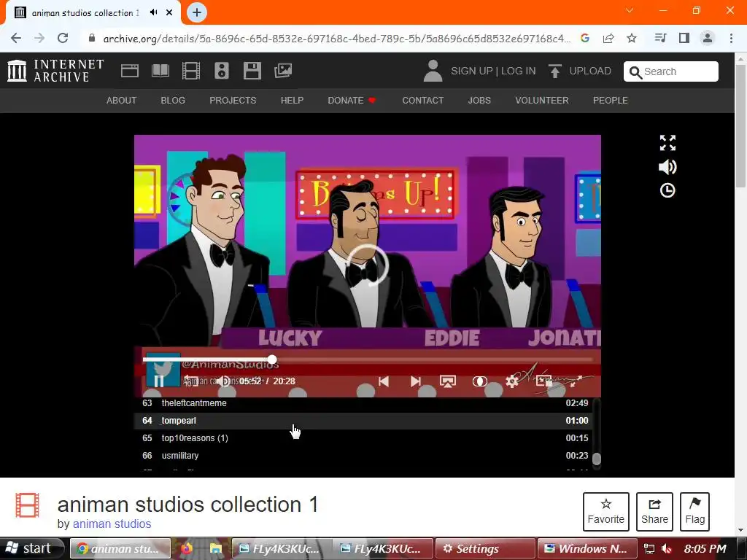The width and height of the screenshot is (747, 560).
Task: Click the Archive search field
Action: click(671, 71)
